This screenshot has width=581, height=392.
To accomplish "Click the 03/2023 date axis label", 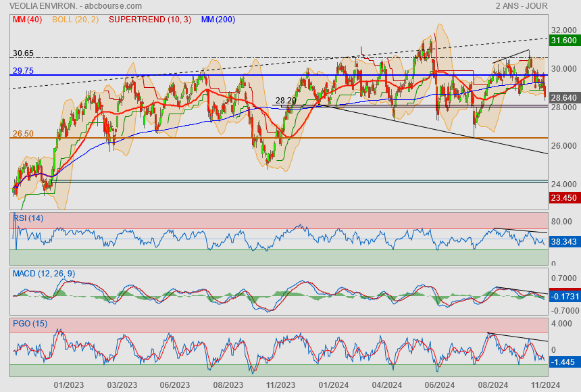I will (122, 385).
